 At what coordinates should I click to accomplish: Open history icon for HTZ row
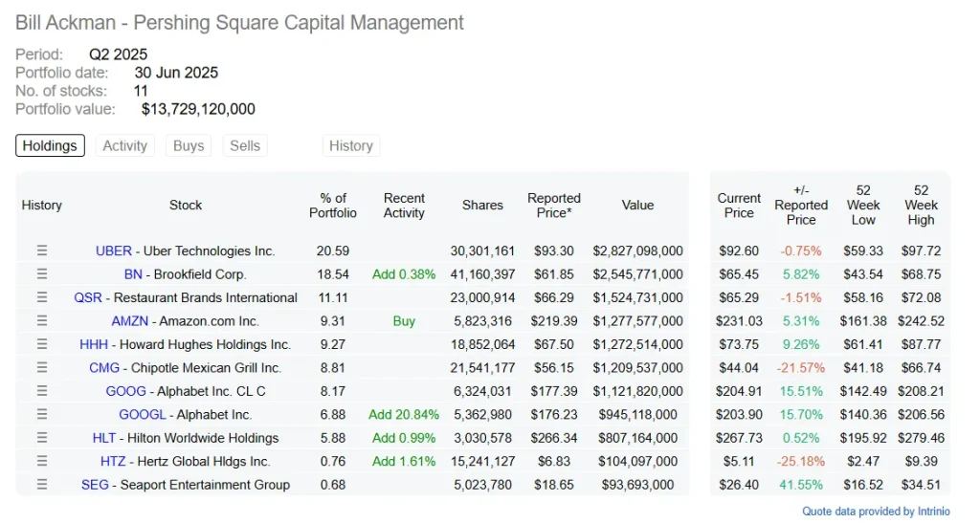click(42, 461)
